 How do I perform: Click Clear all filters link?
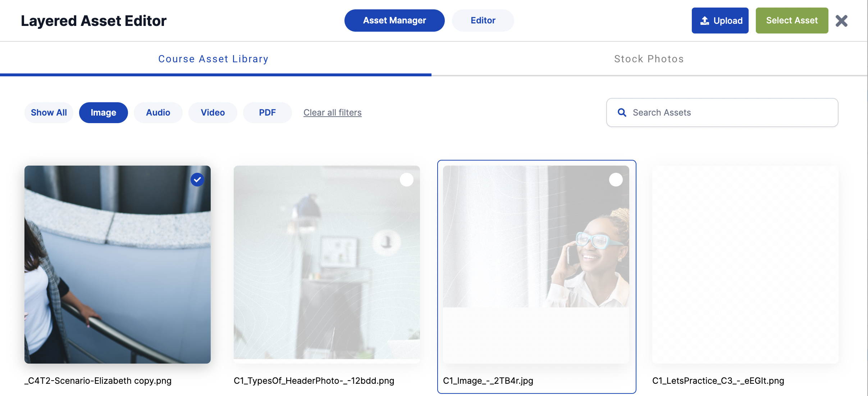(x=332, y=113)
